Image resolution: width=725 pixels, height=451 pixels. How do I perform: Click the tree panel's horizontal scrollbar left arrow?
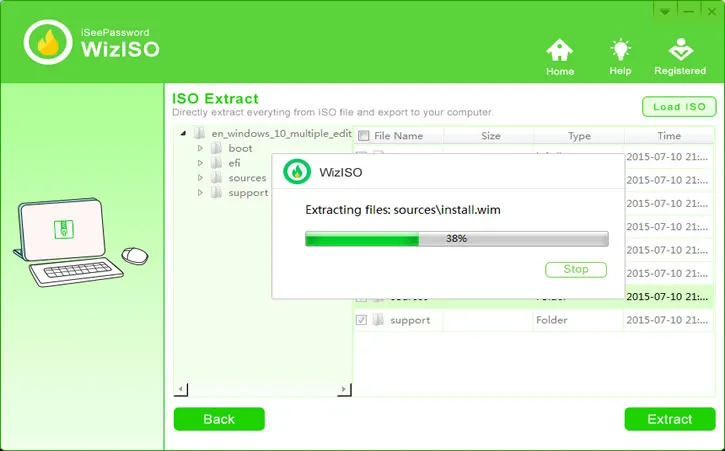click(181, 389)
